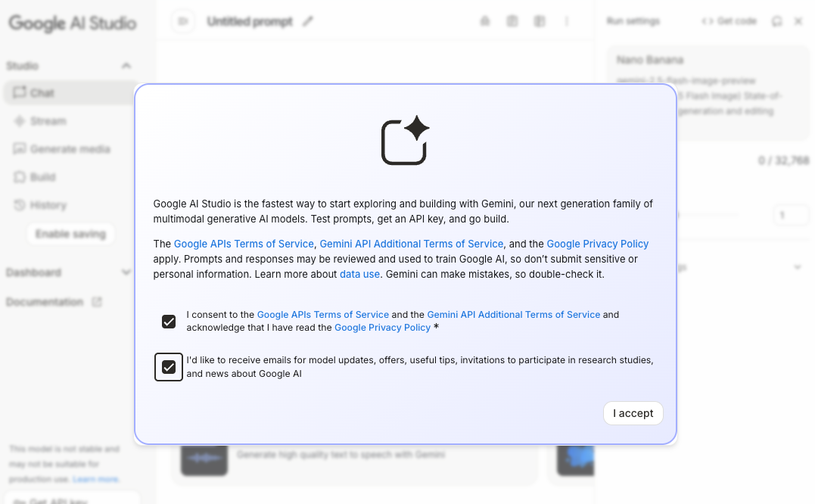This screenshot has height=504, width=815.
Task: Untick the receive emails checkbox
Action: (x=169, y=367)
